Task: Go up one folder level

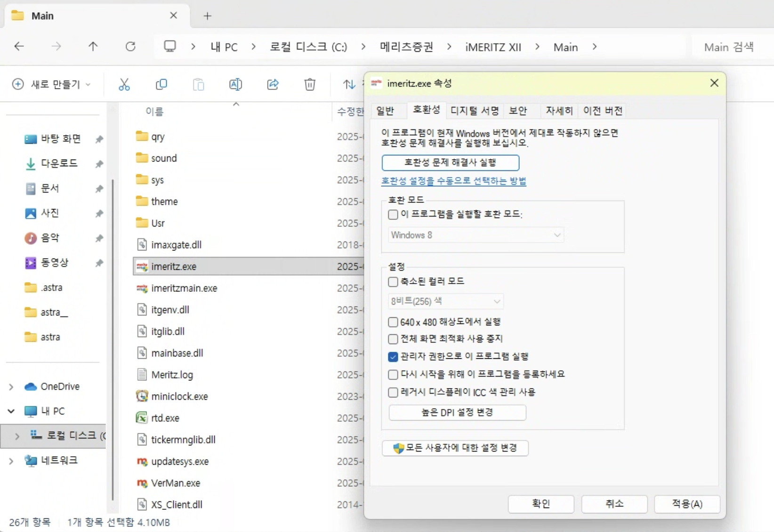Action: pos(93,46)
